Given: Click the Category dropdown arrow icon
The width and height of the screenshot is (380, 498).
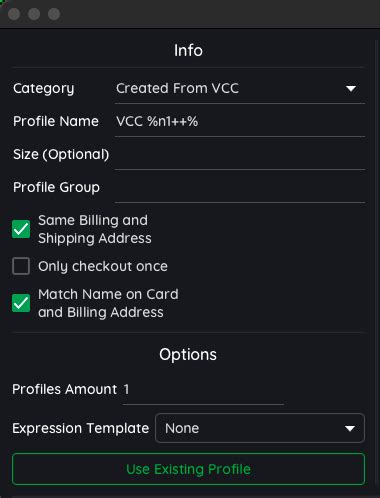Looking at the screenshot, I should 351,89.
